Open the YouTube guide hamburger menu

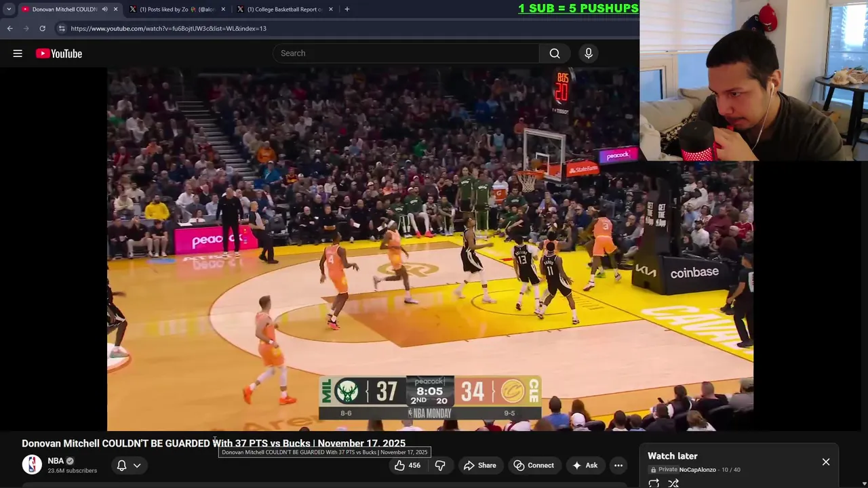coord(18,54)
